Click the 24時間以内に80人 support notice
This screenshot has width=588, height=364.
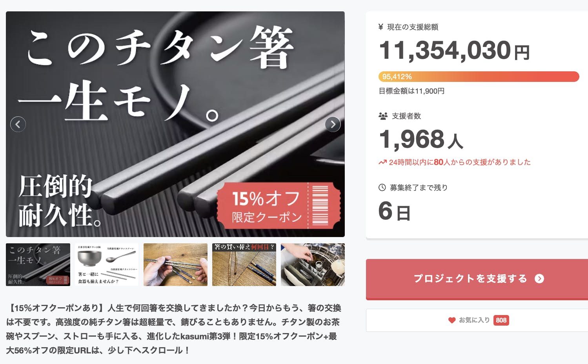tap(454, 162)
